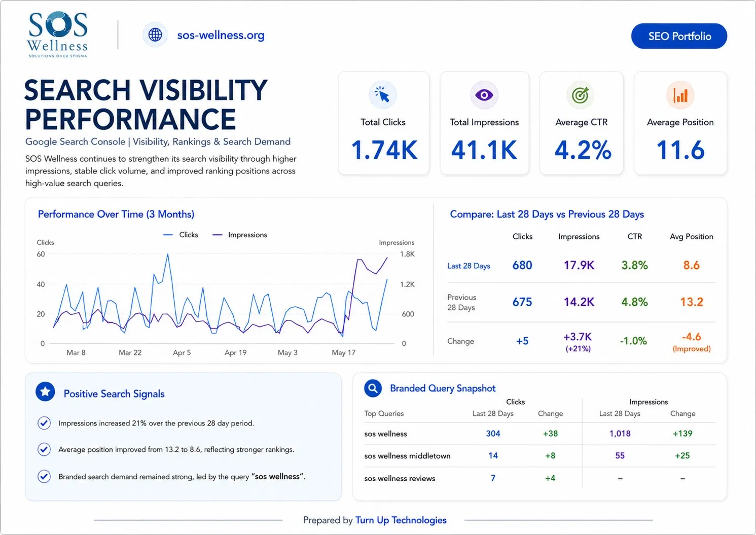This screenshot has height=535, width=756.
Task: Open the Turn Up Technologies link
Action: coord(401,520)
